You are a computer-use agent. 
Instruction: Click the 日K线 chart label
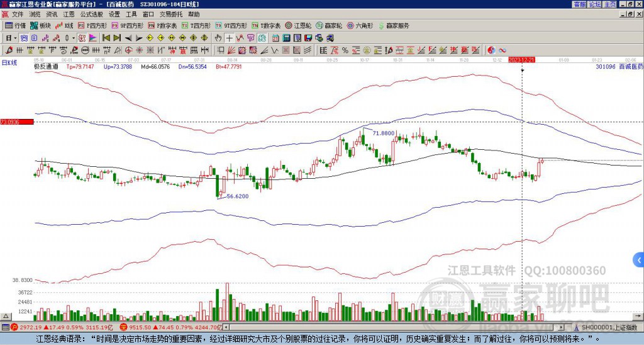[9, 63]
